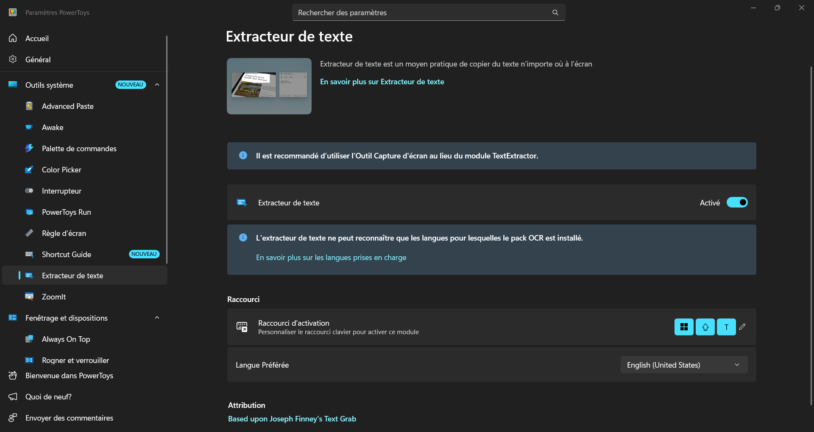Open link about supported languages
This screenshot has width=814, height=432.
coord(331,258)
